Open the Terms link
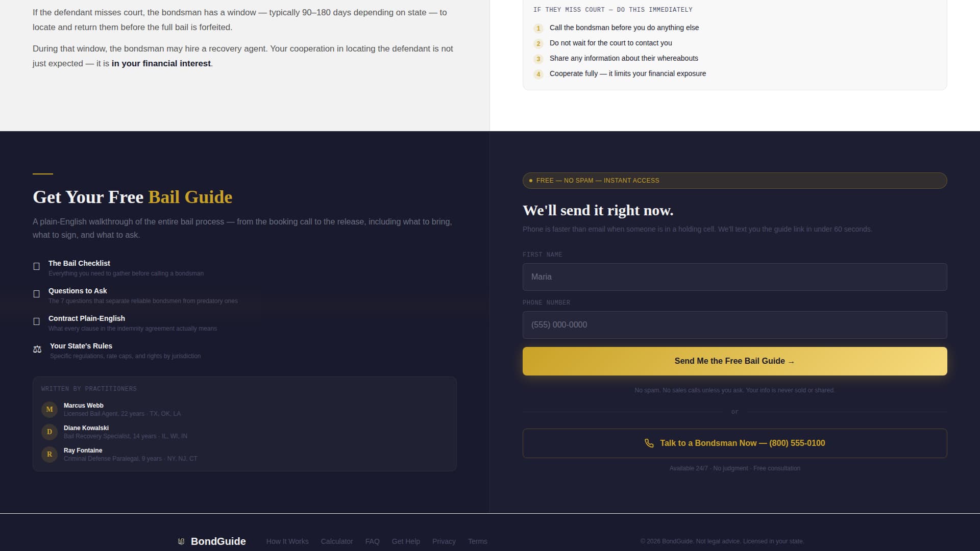Image resolution: width=980 pixels, height=551 pixels. click(477, 541)
